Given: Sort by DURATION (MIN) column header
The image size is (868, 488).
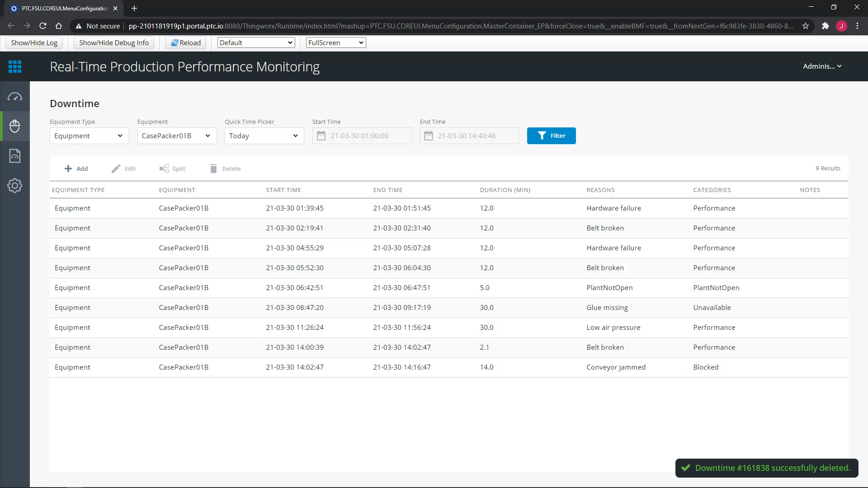Looking at the screenshot, I should 505,190.
